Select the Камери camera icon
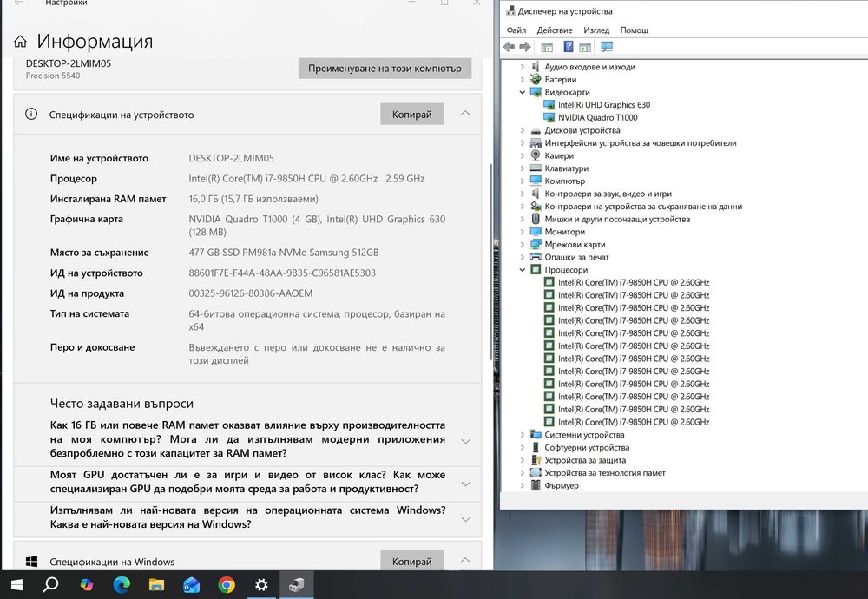The width and height of the screenshot is (868, 599). click(x=536, y=155)
